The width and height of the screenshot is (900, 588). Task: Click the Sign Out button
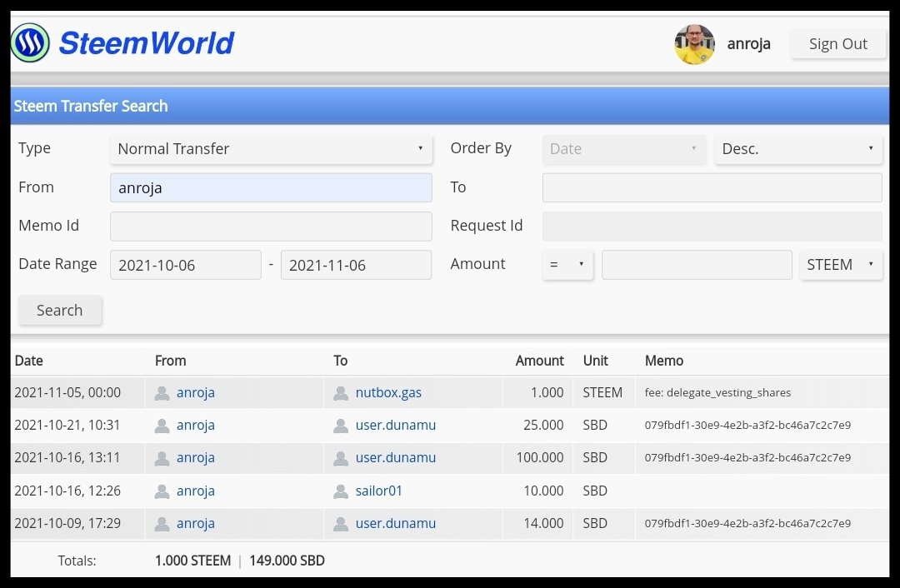(838, 43)
